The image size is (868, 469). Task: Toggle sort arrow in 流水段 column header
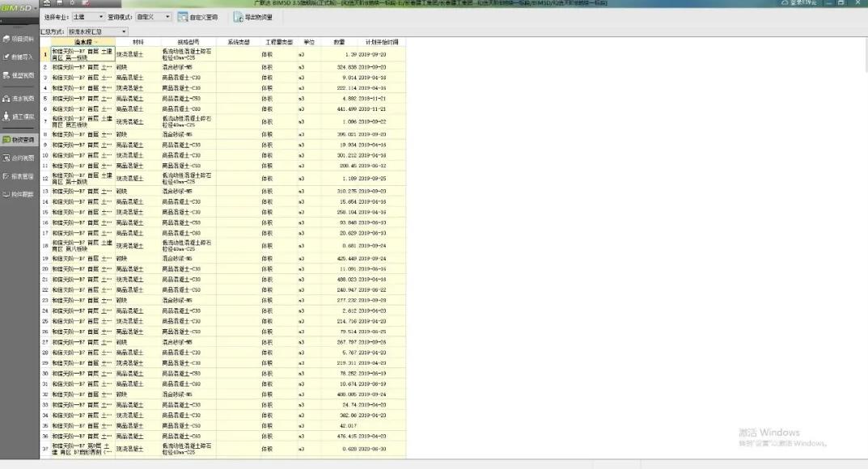(x=96, y=42)
